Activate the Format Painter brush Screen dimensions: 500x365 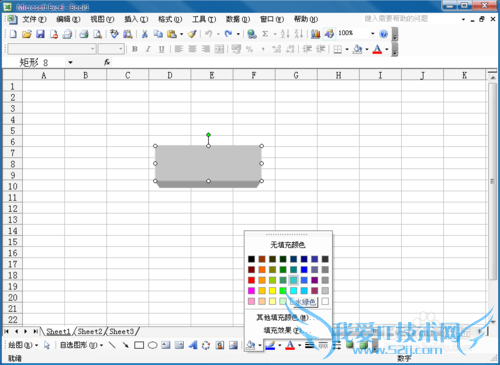(192, 34)
